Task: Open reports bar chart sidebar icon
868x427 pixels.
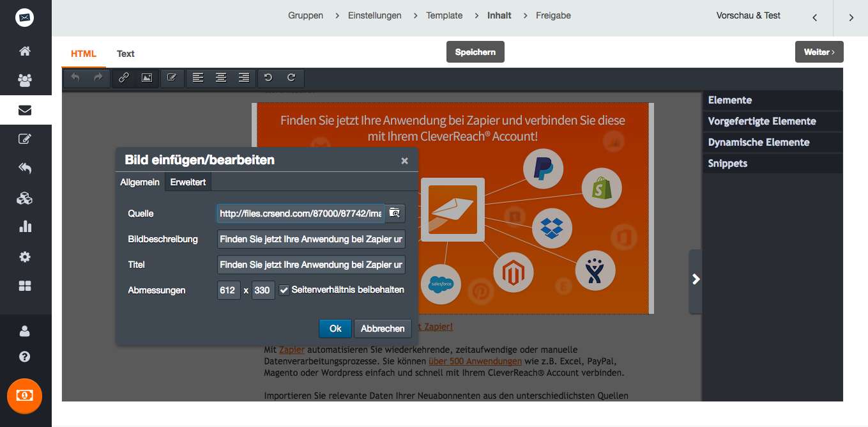Action: point(25,227)
